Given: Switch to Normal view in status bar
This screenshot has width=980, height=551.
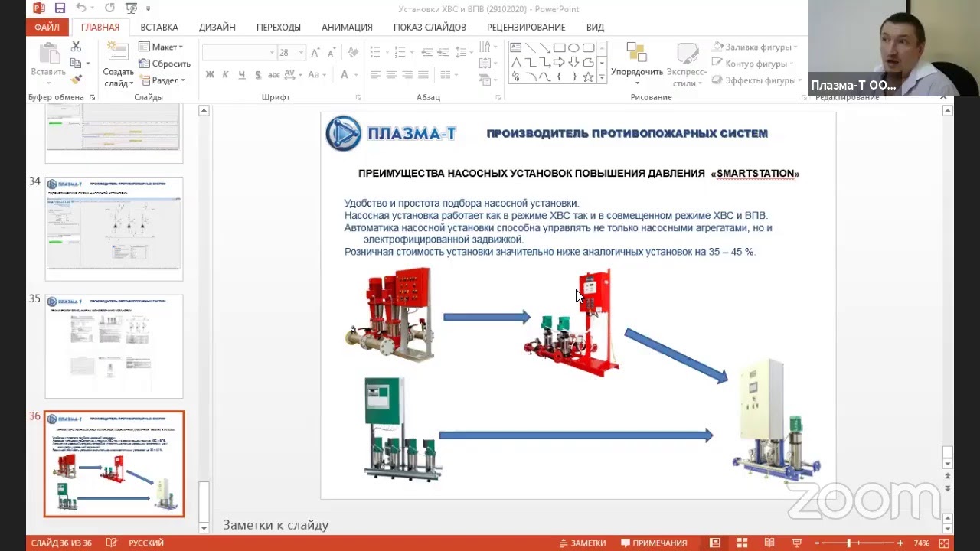Looking at the screenshot, I should 715,543.
